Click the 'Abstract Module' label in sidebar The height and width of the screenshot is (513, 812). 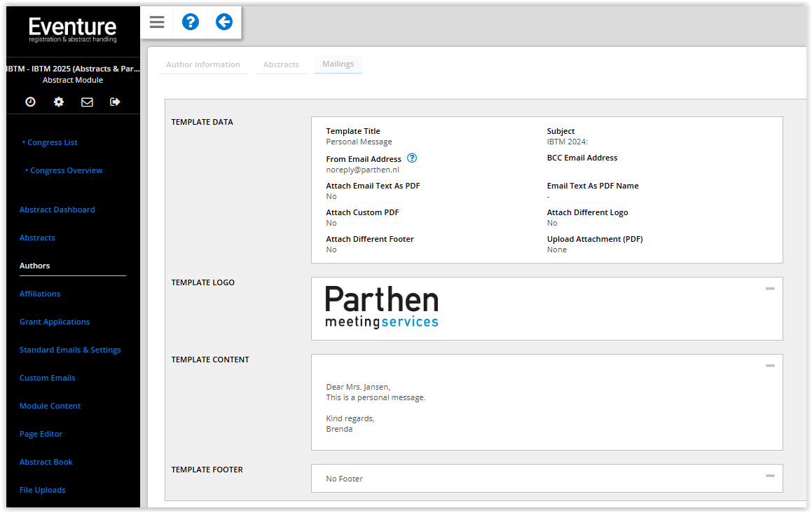[72, 81]
